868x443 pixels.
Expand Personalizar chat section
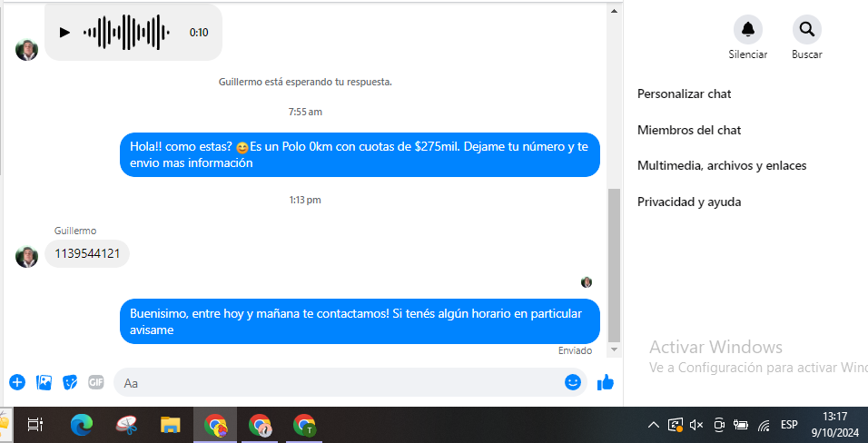pos(685,94)
